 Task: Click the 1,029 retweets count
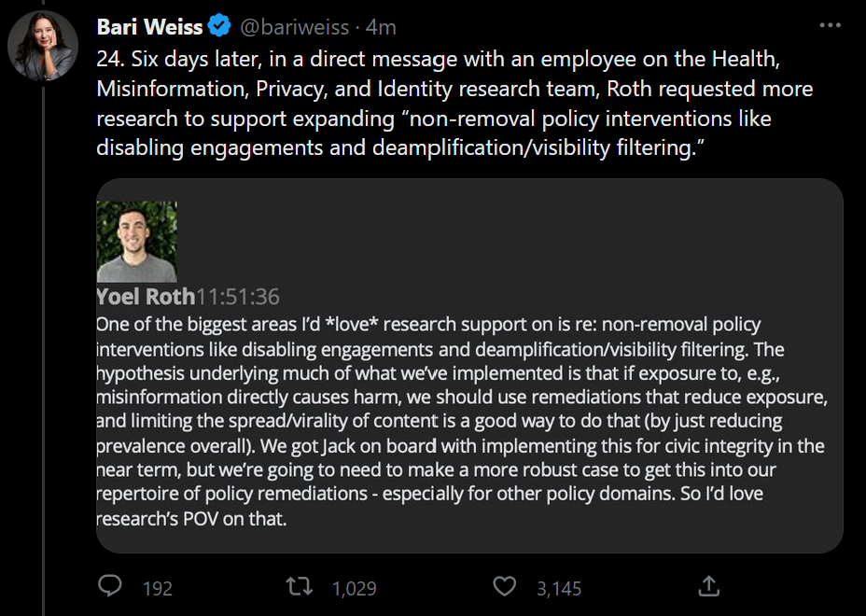pyautogui.click(x=354, y=588)
